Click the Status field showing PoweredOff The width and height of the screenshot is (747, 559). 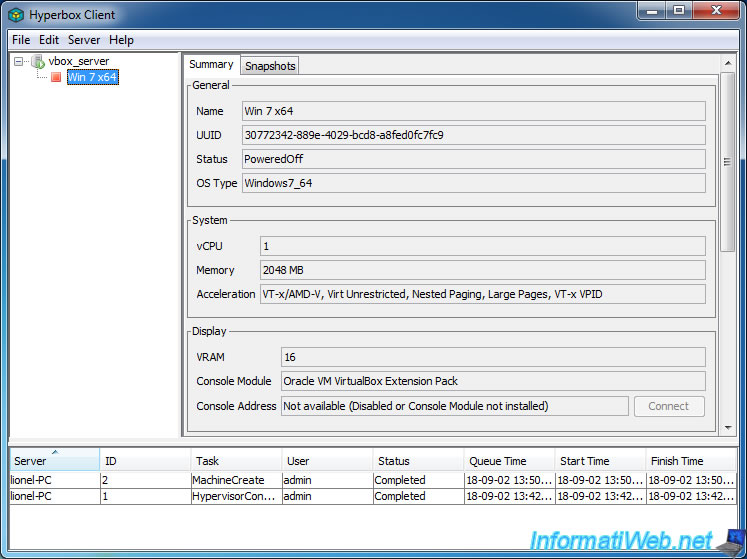coord(474,159)
